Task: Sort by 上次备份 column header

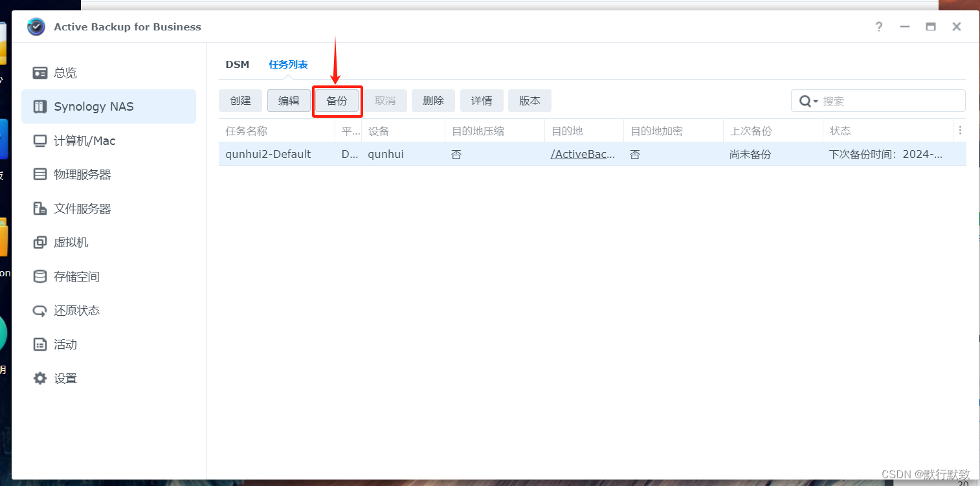Action: [773, 131]
